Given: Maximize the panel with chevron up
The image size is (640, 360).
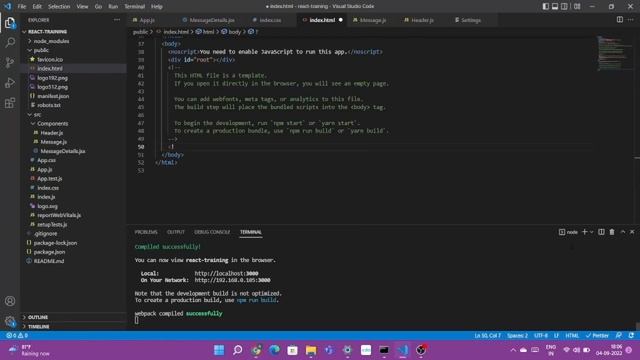Looking at the screenshot, I should click(623, 232).
